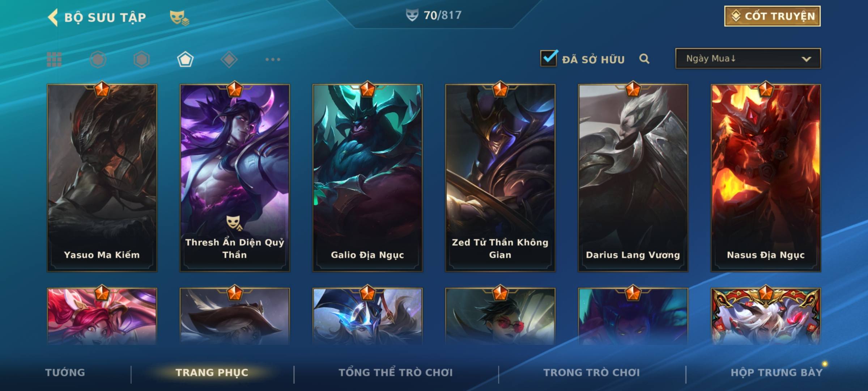Click the Cốt Truyện button
The width and height of the screenshot is (868, 391).
tap(773, 16)
